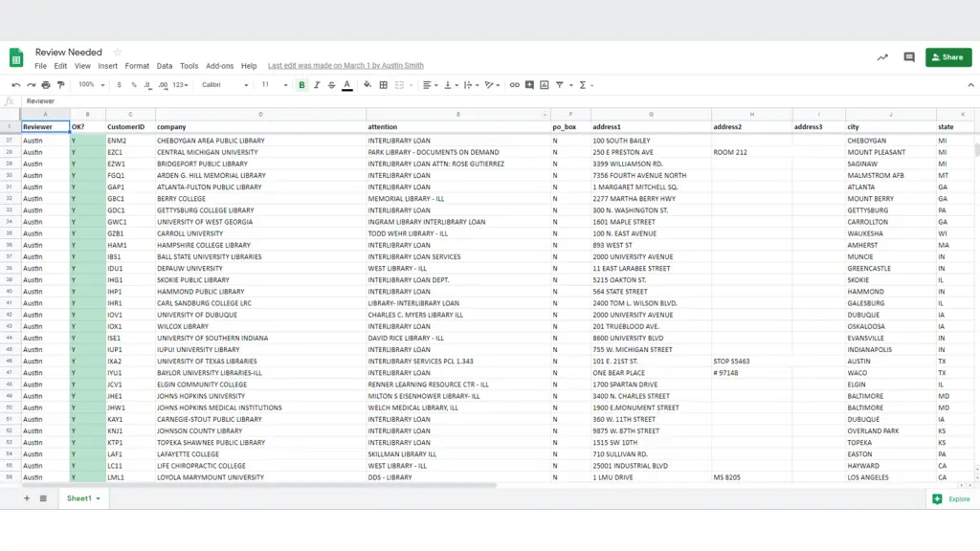
Task: Collapse the toolbar with the chevron
Action: coord(970,85)
